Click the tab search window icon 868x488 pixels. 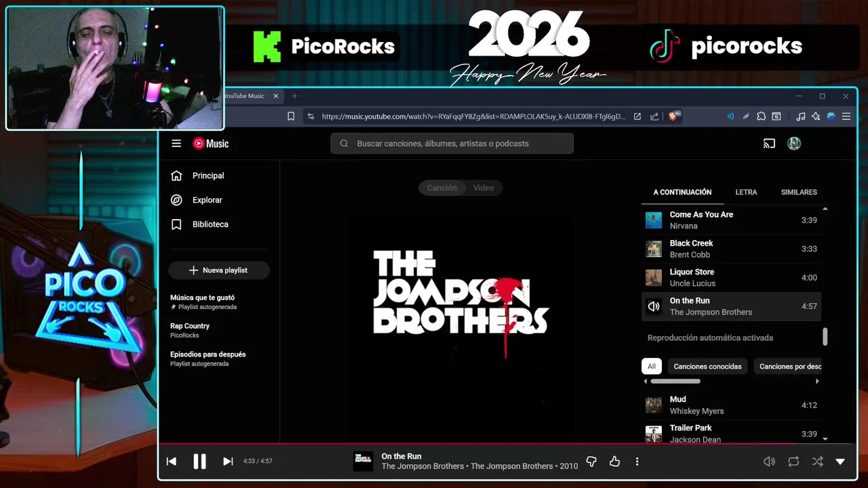coord(776,117)
